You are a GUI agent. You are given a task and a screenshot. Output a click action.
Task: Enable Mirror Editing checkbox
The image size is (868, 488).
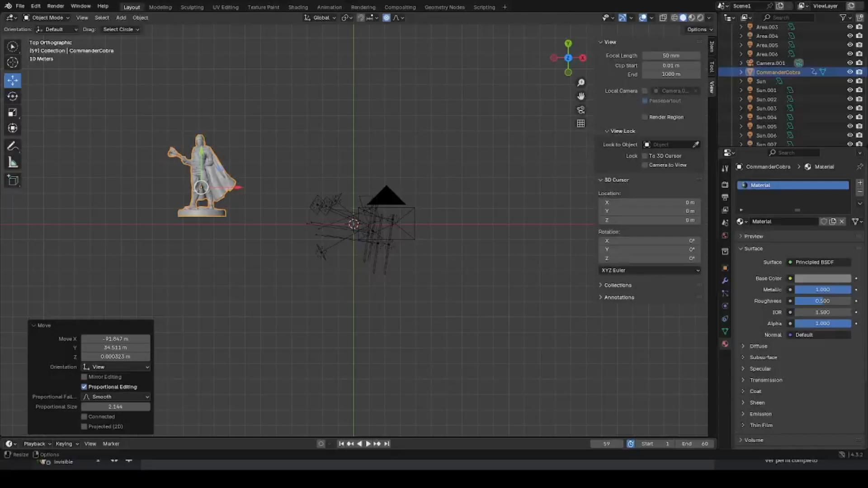(x=84, y=377)
